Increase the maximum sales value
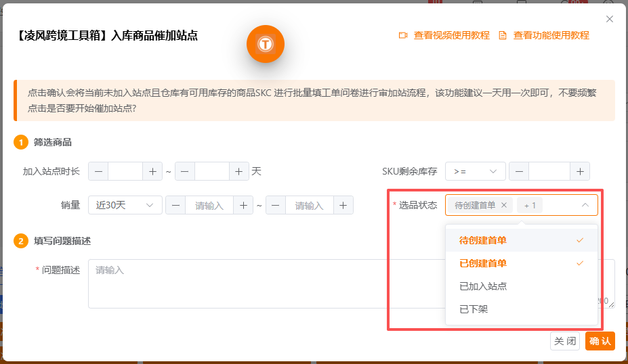The width and height of the screenshot is (628, 364). [x=343, y=205]
